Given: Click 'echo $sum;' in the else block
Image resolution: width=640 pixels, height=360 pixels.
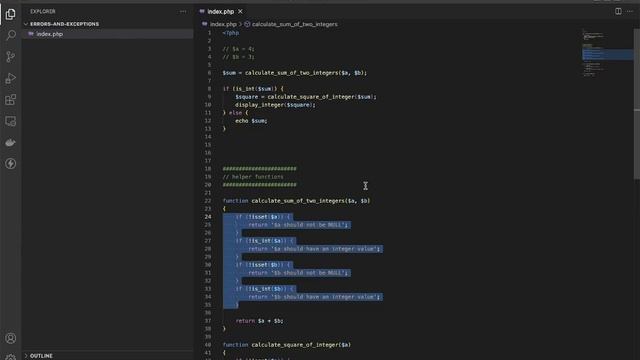Looking at the screenshot, I should tap(251, 121).
